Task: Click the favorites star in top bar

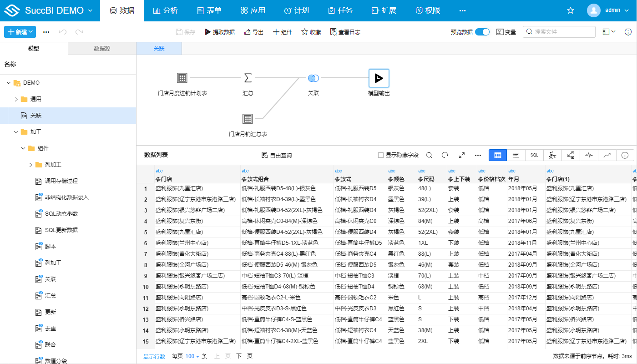Action: coord(571,10)
